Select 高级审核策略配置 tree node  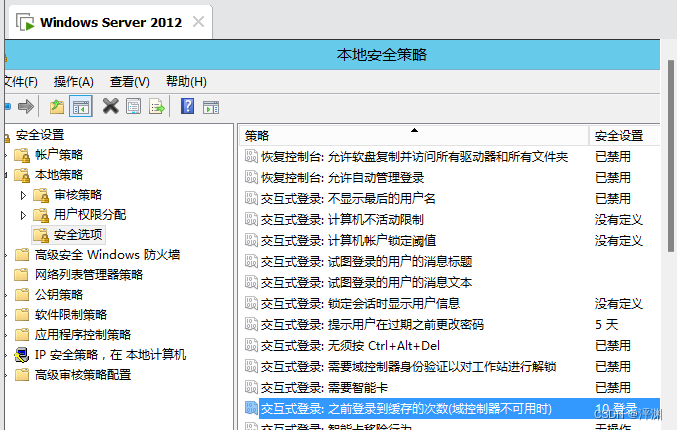83,375
